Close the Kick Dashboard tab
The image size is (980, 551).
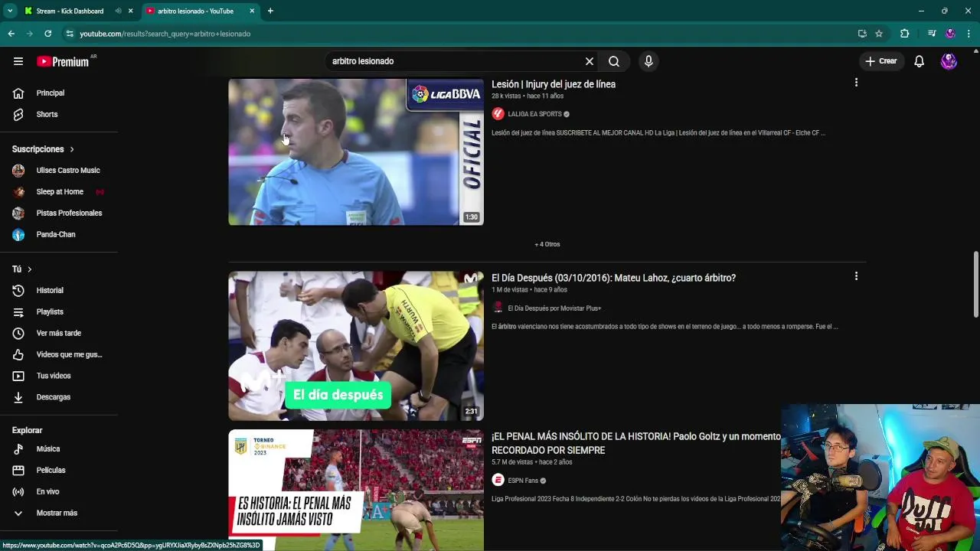tap(131, 11)
